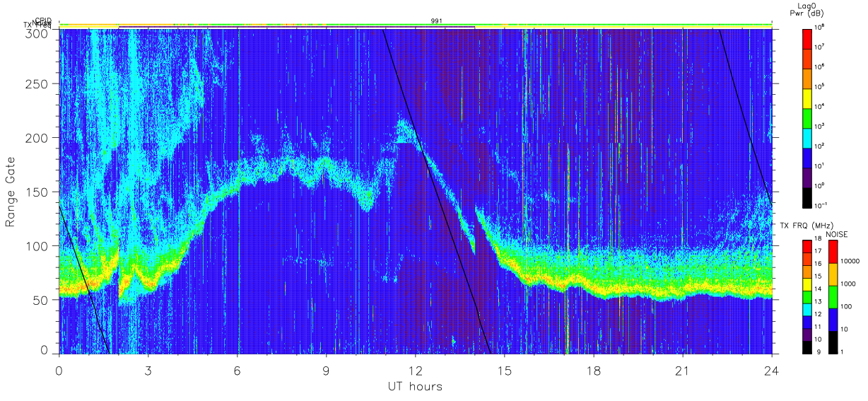
Task: Click the orange NOISE swatch 1000–10000
Action: pos(834,274)
